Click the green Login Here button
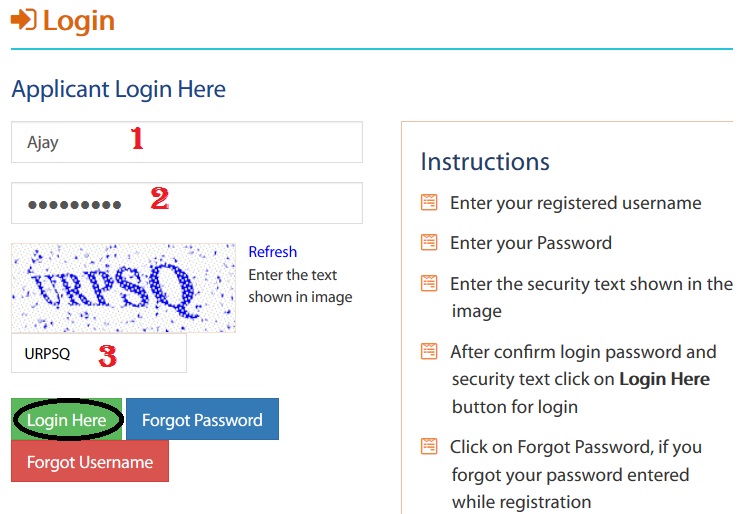Viewport: 743px width, 514px height. (x=66, y=419)
